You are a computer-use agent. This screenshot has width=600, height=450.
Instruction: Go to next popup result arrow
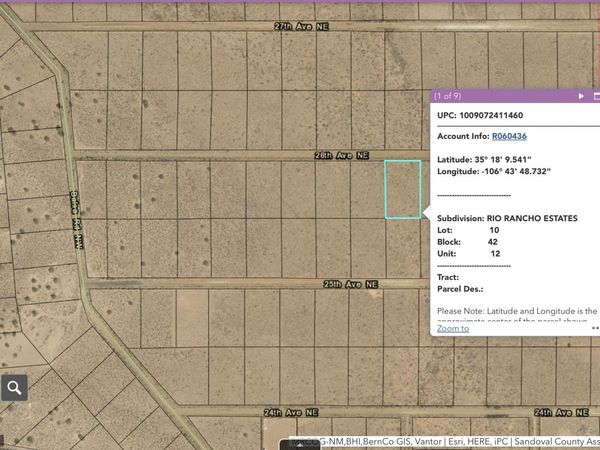[581, 96]
